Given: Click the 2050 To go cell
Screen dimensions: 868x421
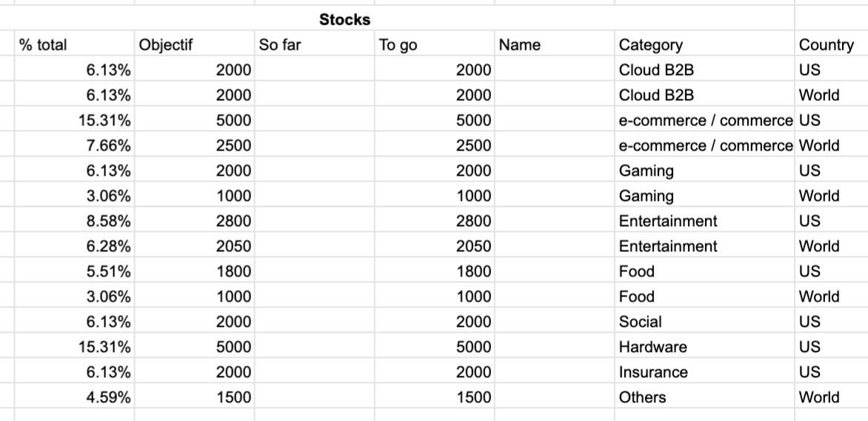Looking at the screenshot, I should click(x=435, y=245).
